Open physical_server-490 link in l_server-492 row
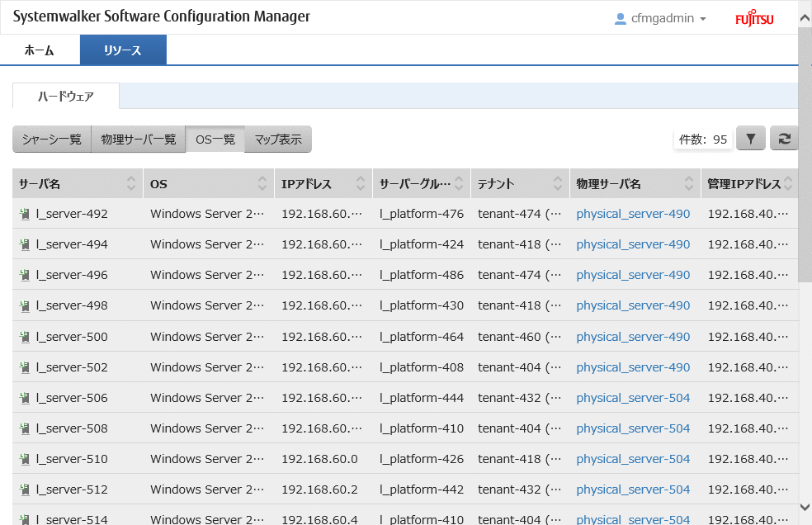The width and height of the screenshot is (812, 525). [x=633, y=214]
